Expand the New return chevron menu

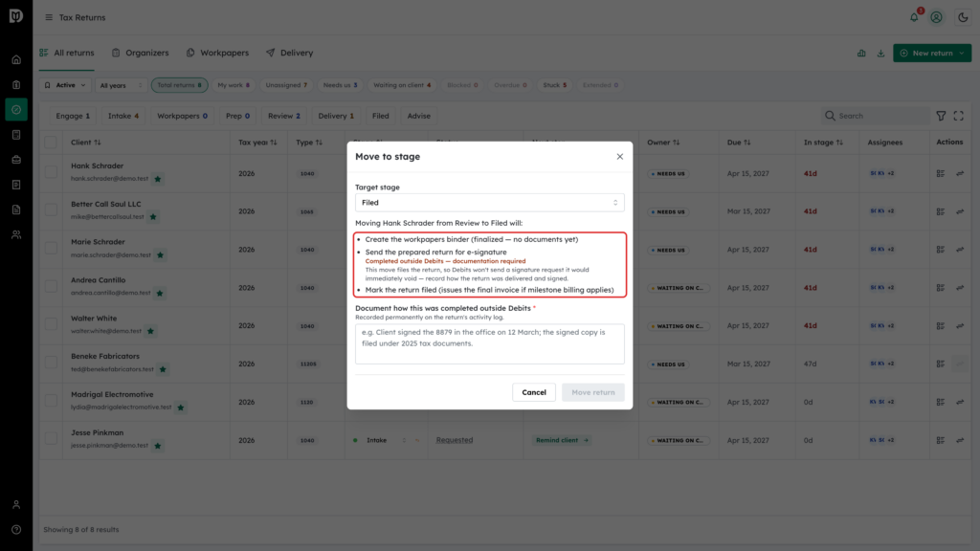pyautogui.click(x=962, y=54)
